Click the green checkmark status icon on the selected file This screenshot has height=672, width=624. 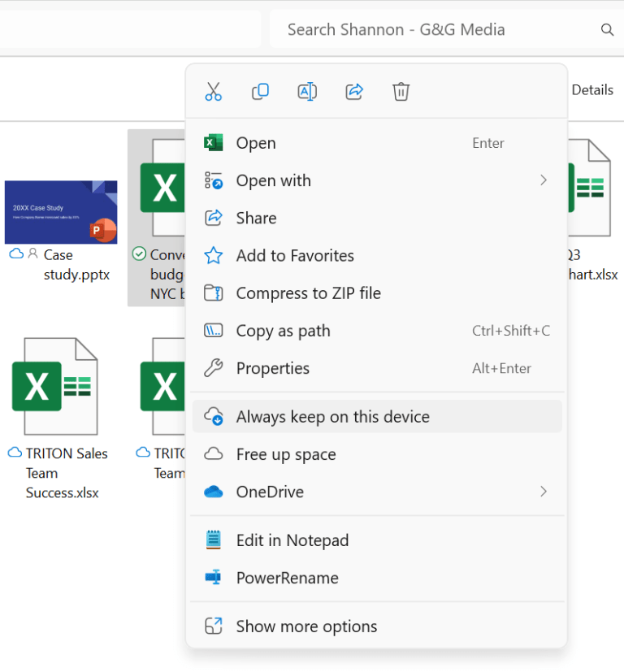point(137,254)
